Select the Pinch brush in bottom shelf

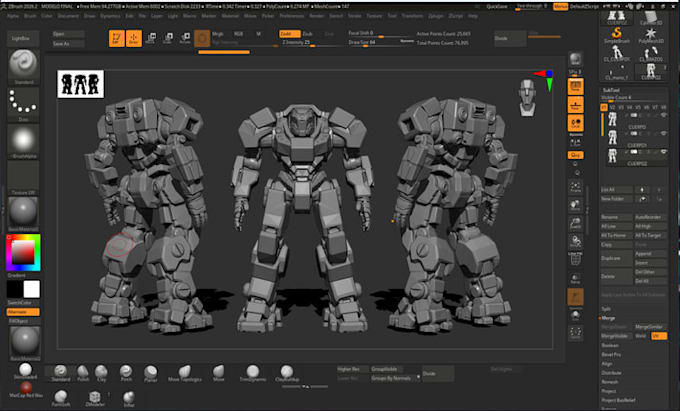point(126,373)
